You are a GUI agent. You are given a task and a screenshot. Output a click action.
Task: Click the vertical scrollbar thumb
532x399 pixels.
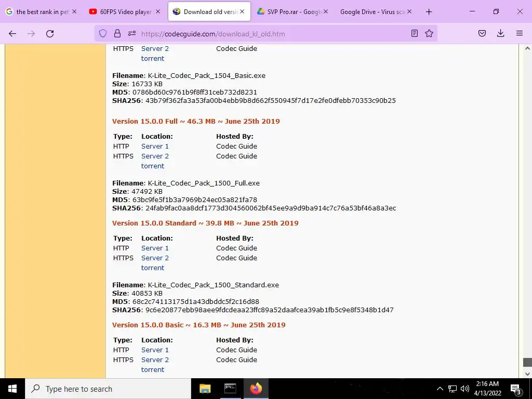pyautogui.click(x=527, y=362)
